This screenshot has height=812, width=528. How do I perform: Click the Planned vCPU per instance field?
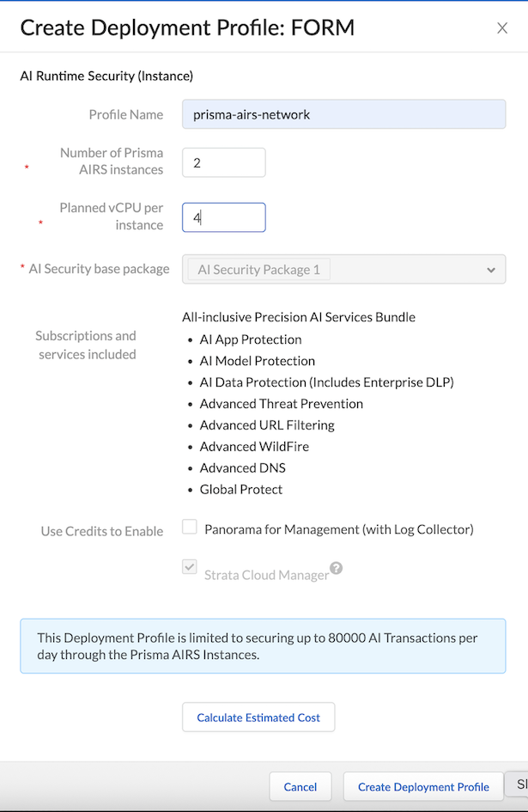click(x=223, y=217)
